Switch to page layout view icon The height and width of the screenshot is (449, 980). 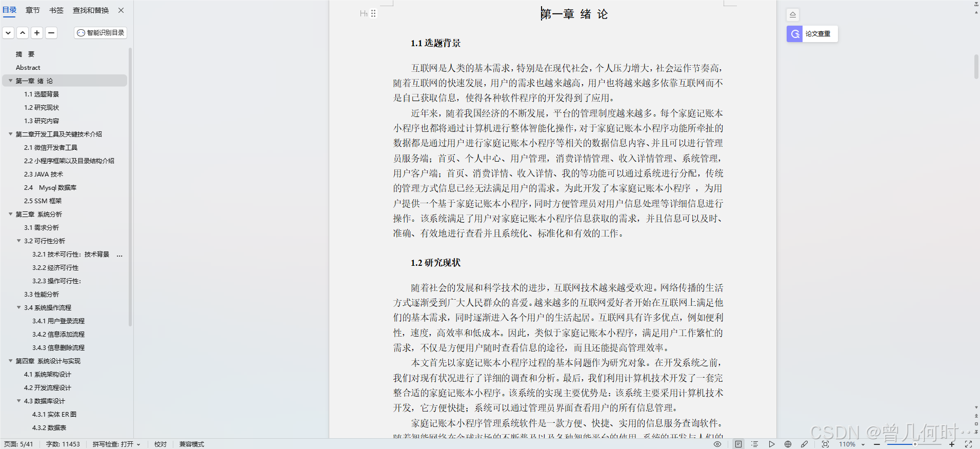[x=738, y=444]
